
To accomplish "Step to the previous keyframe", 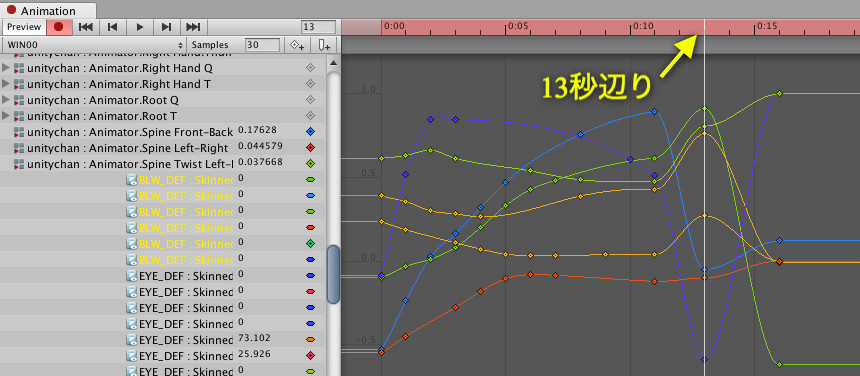I will coord(113,27).
